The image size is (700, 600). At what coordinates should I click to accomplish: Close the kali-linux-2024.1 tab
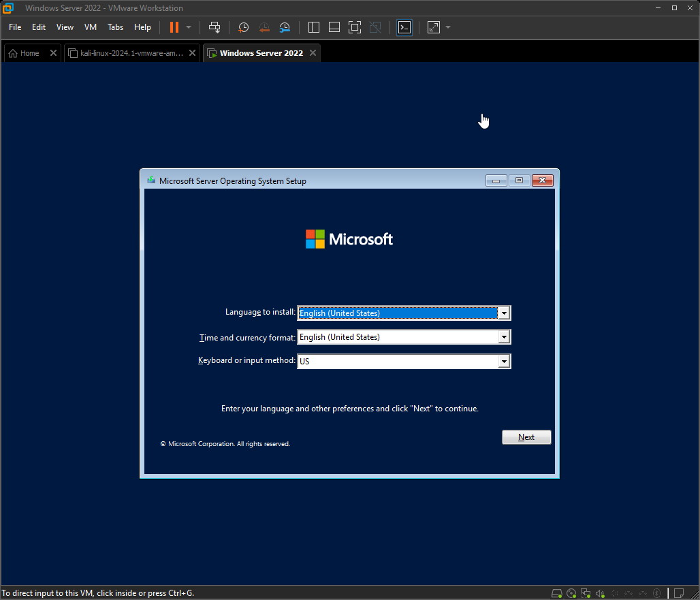pyautogui.click(x=193, y=53)
